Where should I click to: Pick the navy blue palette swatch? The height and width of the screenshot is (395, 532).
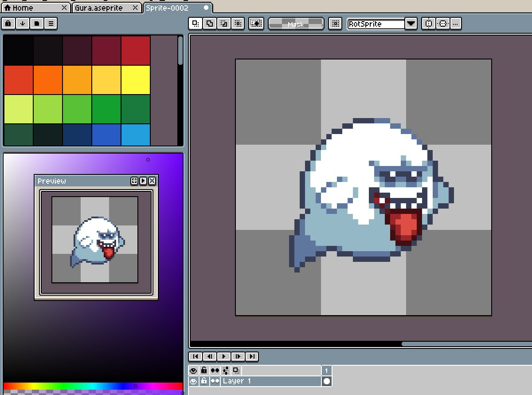[x=77, y=134]
